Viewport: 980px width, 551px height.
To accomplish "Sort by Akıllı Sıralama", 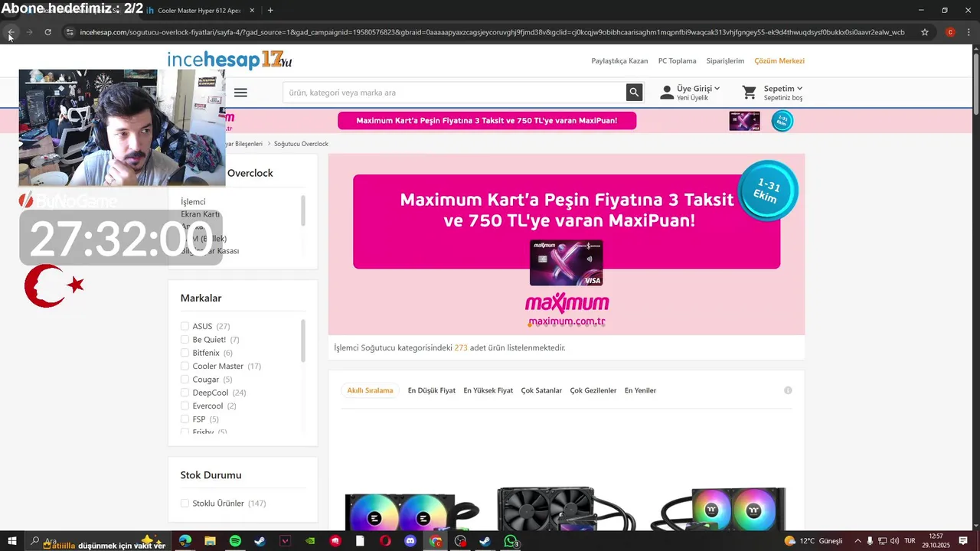I will [x=370, y=390].
